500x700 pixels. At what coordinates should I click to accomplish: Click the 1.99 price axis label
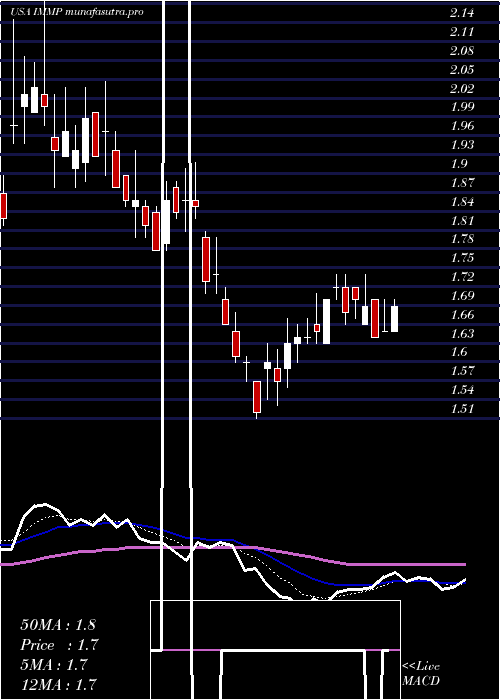click(462, 107)
